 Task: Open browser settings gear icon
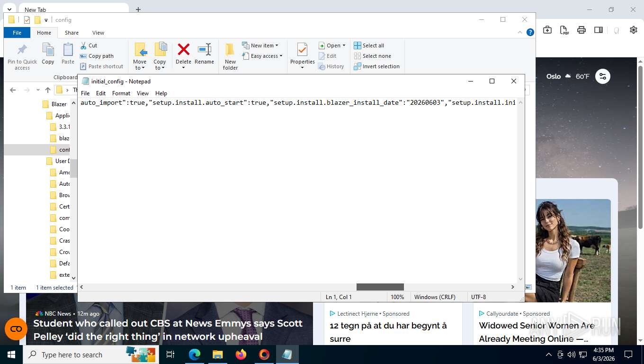point(634,30)
